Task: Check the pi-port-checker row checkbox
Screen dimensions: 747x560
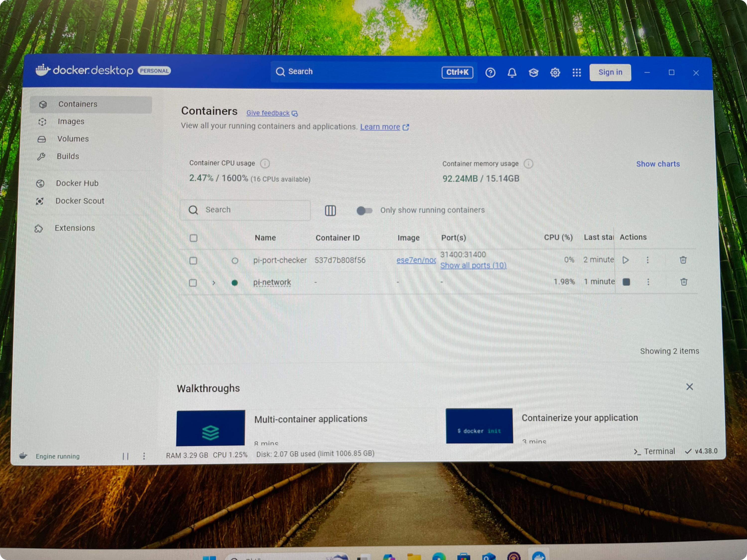Action: (193, 261)
